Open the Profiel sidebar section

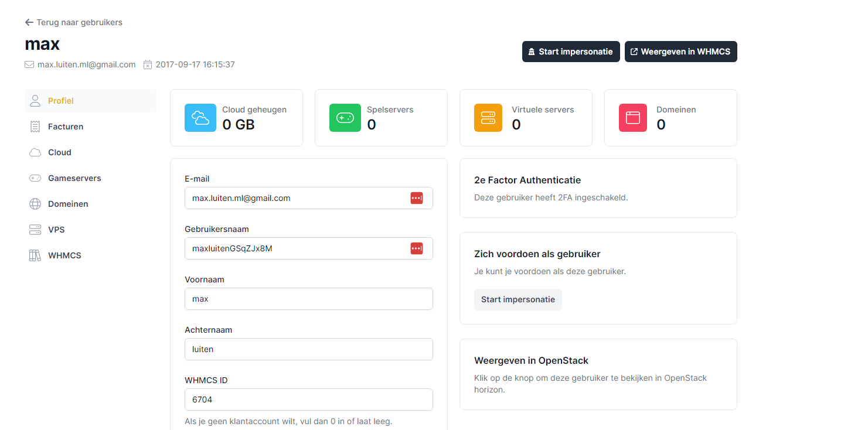point(60,101)
